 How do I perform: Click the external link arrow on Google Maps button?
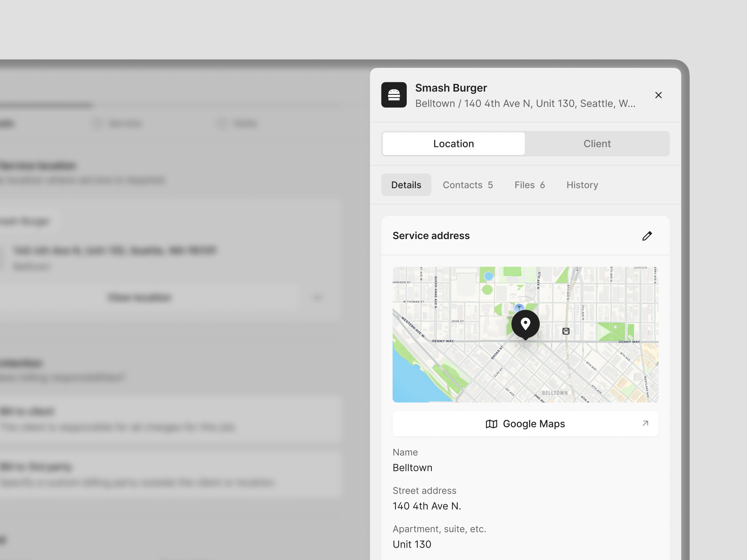tap(646, 423)
